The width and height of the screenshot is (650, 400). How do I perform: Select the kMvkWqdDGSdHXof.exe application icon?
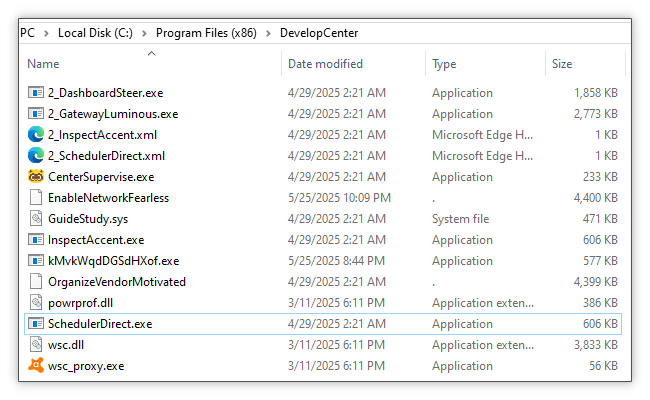pos(36,261)
